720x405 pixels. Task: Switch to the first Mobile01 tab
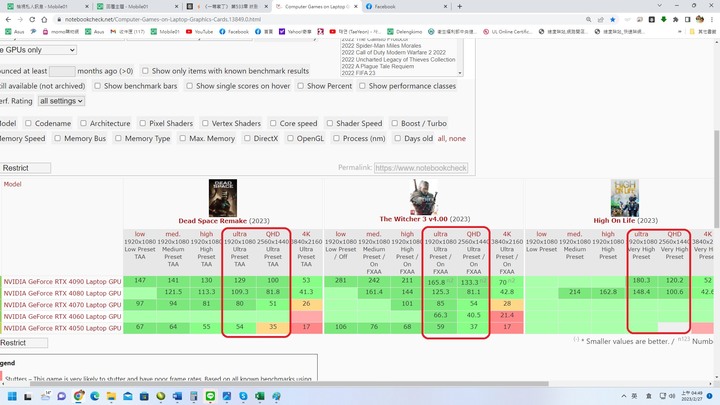(47, 6)
